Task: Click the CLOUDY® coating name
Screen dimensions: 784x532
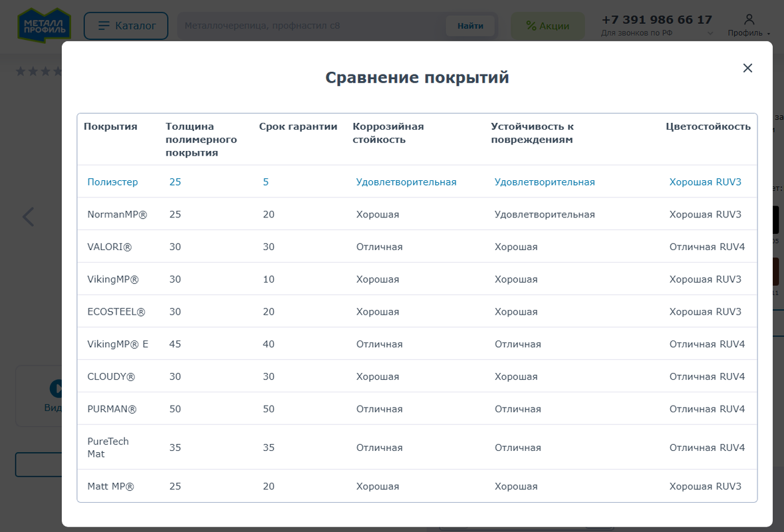Action: 111,376
